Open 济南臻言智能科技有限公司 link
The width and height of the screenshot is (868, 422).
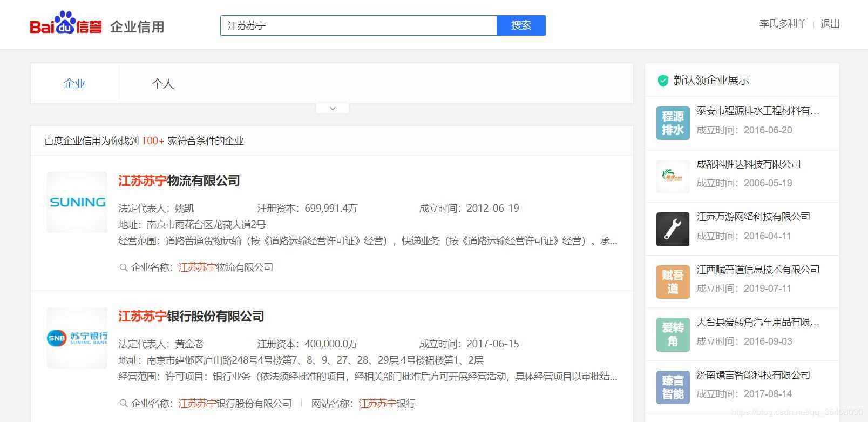(x=753, y=375)
